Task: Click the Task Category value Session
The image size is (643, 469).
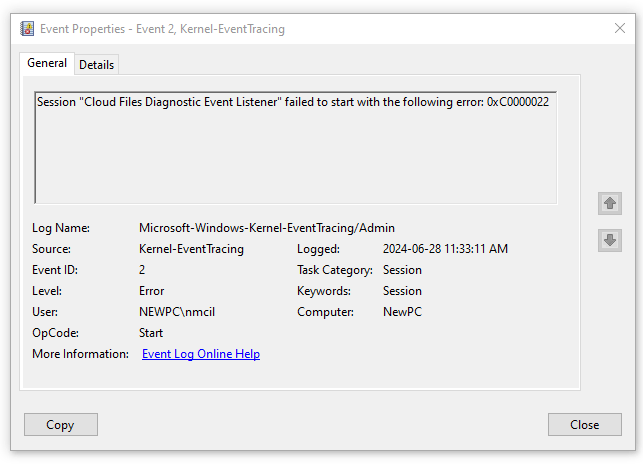Action: tap(402, 270)
